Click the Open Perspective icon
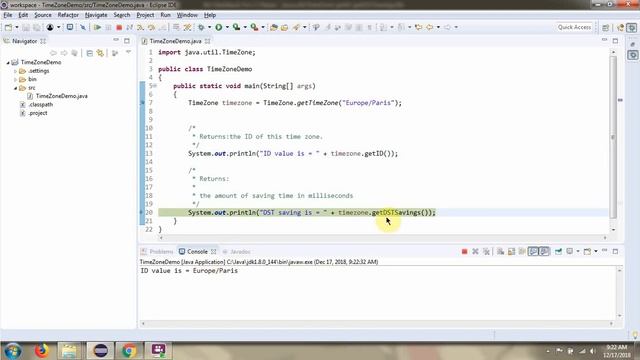Screen dimensions: 640x360 (606, 27)
